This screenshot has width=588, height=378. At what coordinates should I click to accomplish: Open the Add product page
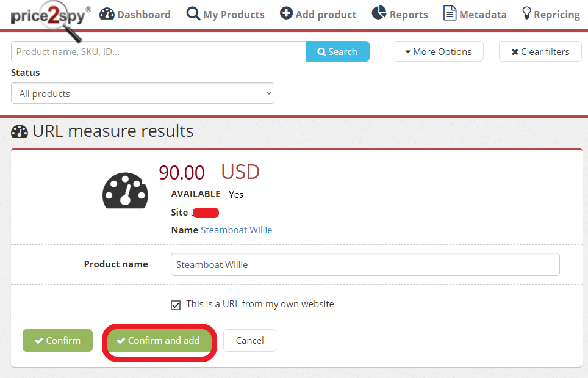coord(318,14)
